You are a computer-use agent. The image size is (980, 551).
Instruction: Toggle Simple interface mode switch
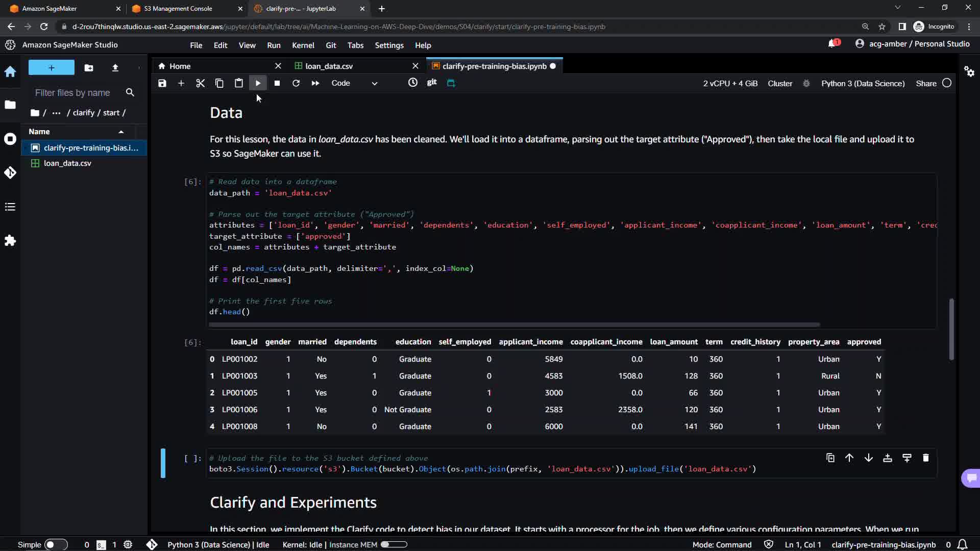point(56,544)
